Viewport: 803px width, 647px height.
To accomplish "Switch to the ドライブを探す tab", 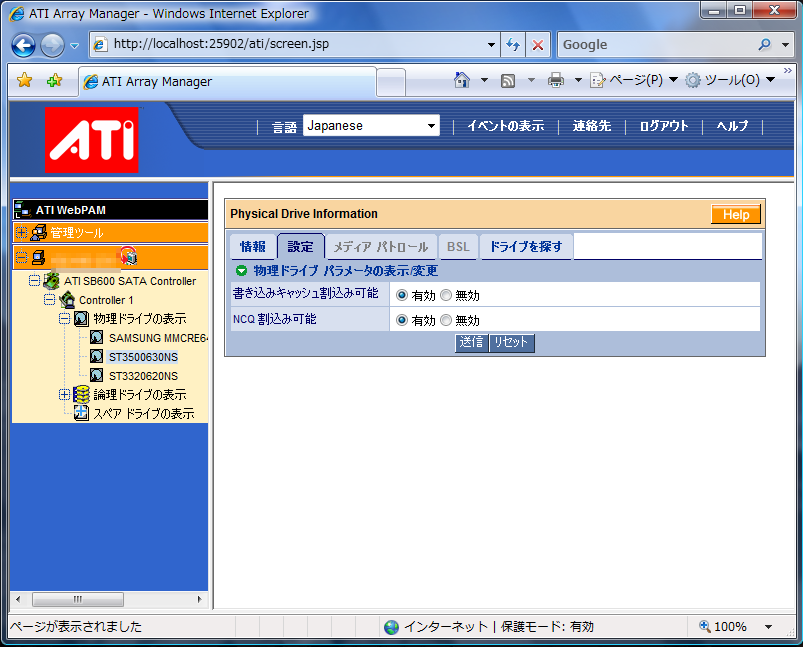I will (x=526, y=247).
